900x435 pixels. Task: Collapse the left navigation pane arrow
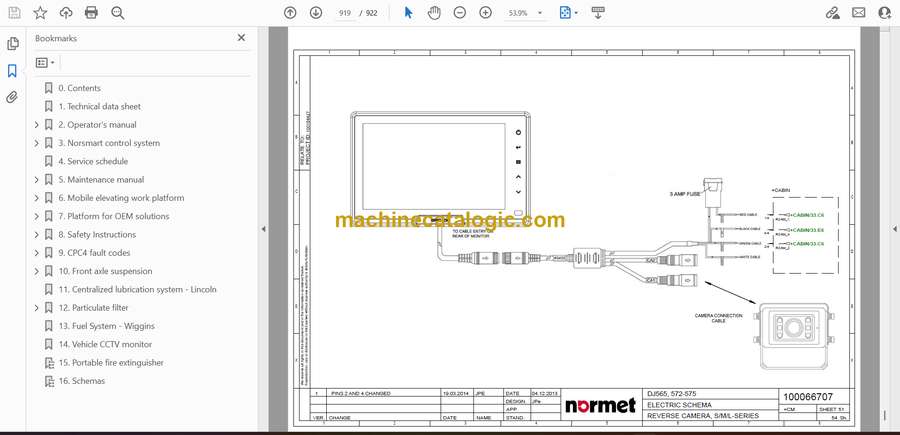tap(263, 229)
